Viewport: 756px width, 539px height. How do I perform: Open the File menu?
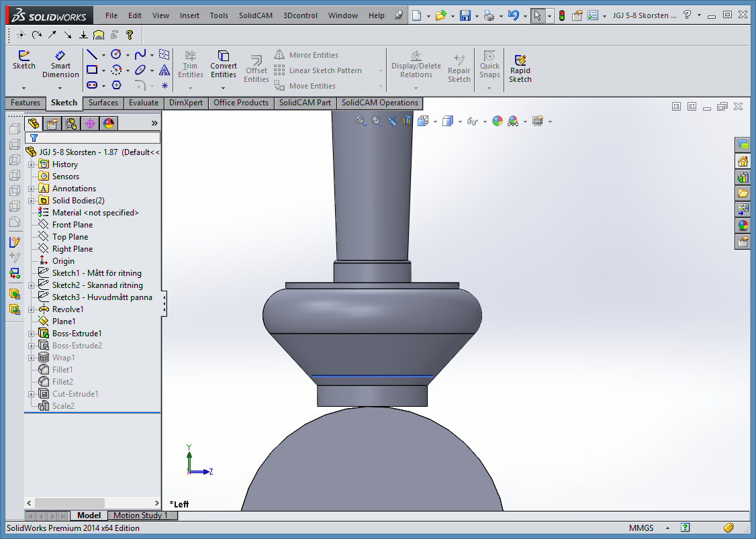tap(111, 15)
